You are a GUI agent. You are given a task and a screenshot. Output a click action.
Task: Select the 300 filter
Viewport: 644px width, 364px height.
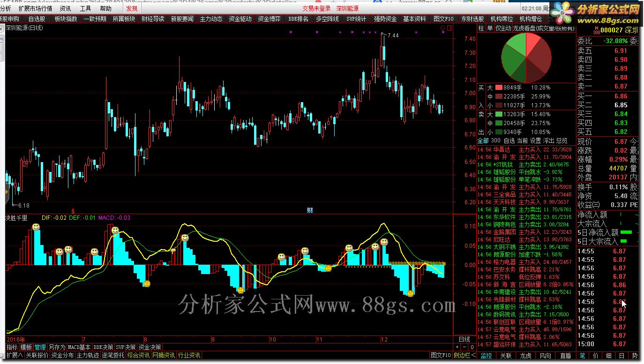(x=495, y=141)
